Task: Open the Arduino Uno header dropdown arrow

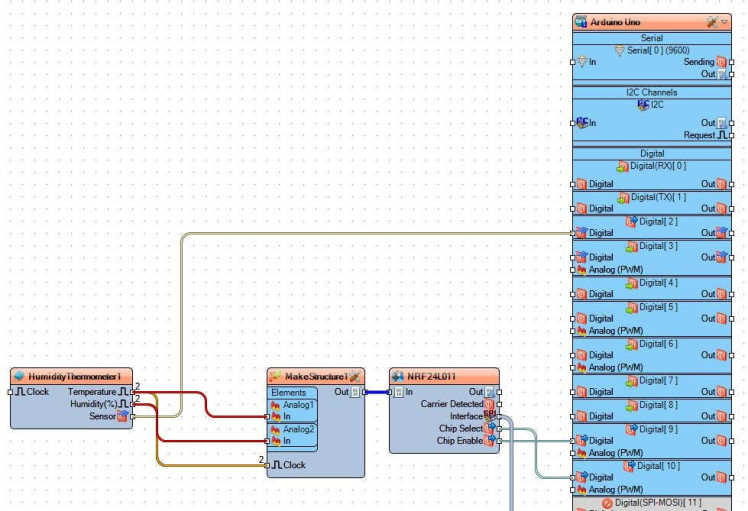Action: (x=724, y=22)
